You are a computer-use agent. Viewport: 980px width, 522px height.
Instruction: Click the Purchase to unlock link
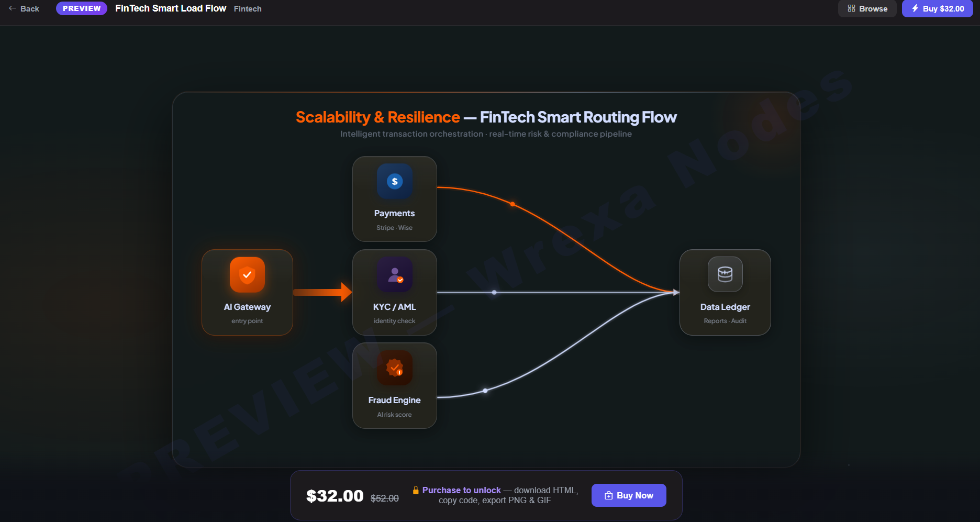461,490
